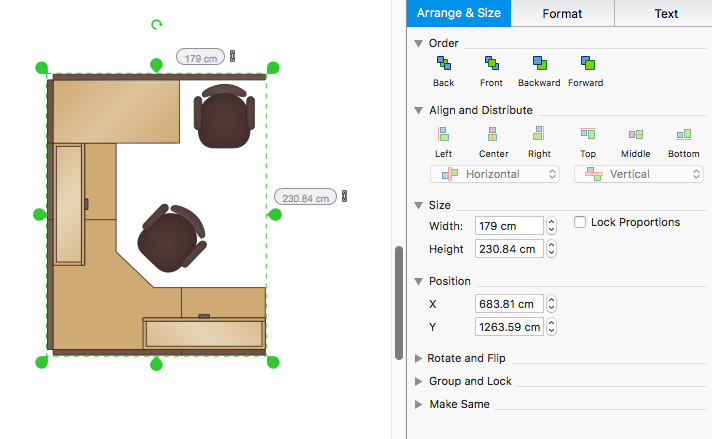This screenshot has height=439, width=712.
Task: Collapse the Size section
Action: (418, 206)
